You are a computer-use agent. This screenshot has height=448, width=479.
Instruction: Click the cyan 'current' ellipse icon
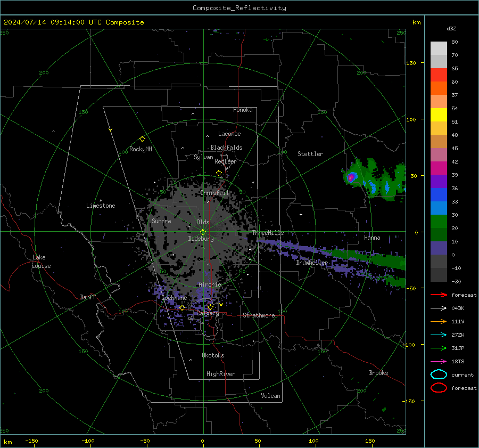click(x=439, y=374)
